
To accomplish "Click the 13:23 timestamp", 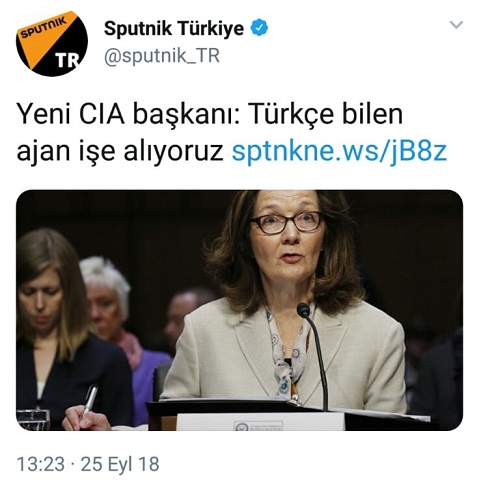I will 40,464.
